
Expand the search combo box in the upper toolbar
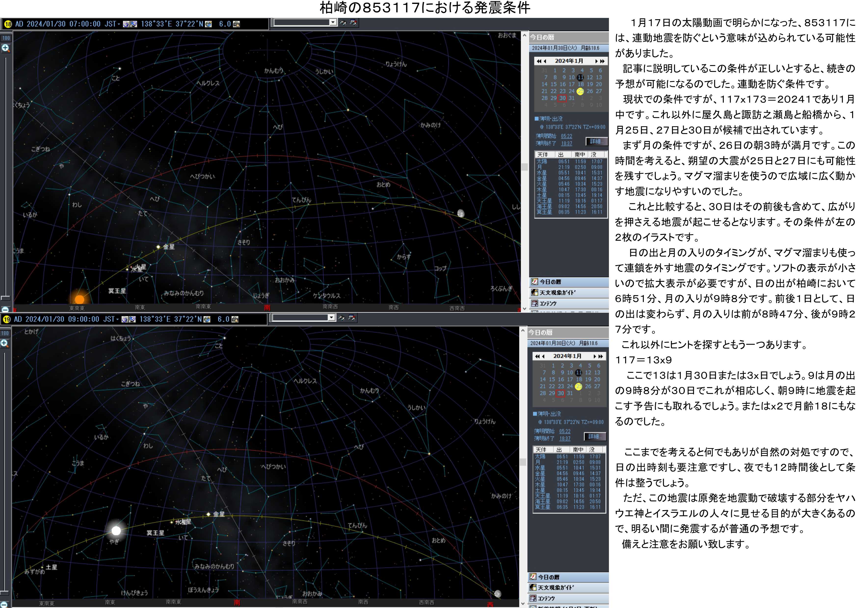[x=333, y=22]
